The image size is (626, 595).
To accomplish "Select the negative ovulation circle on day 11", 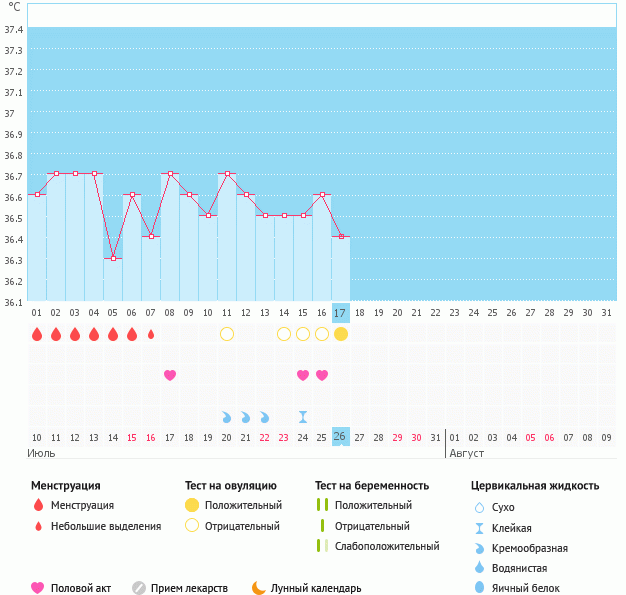I will pos(227,334).
